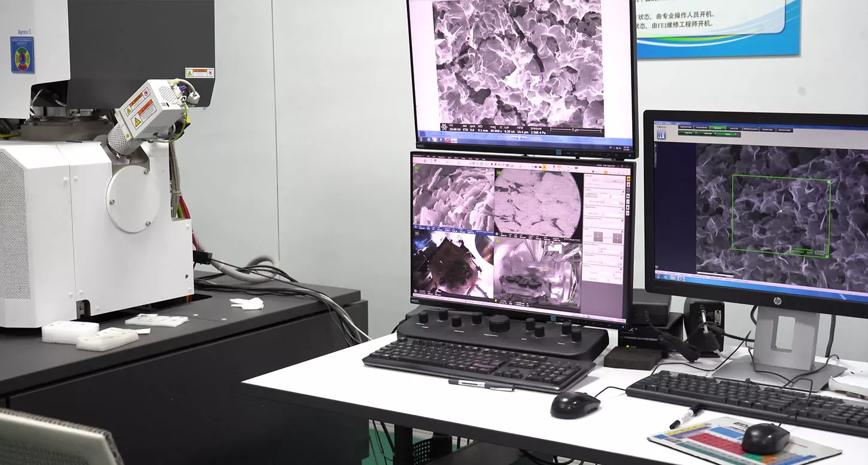The height and width of the screenshot is (465, 868).
Task: Select the green highlighted tab in TEAM software
Action: coord(717,128)
